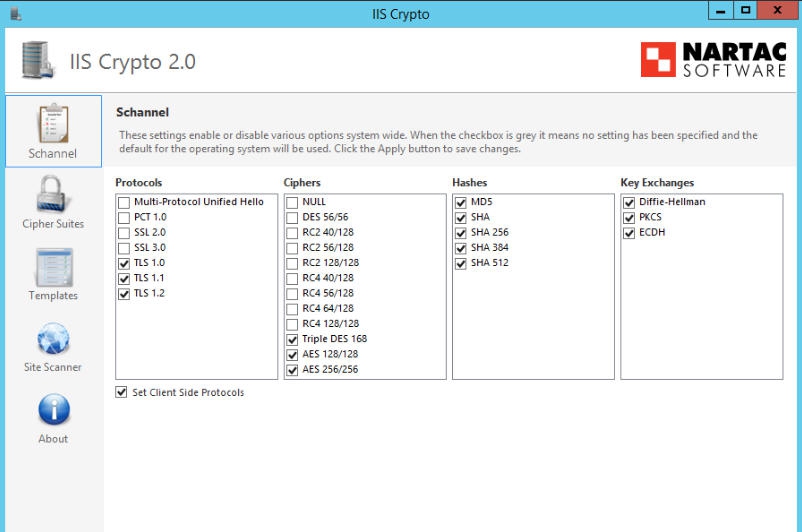
Task: Enable RC2 56/128 cipher
Action: [292, 249]
